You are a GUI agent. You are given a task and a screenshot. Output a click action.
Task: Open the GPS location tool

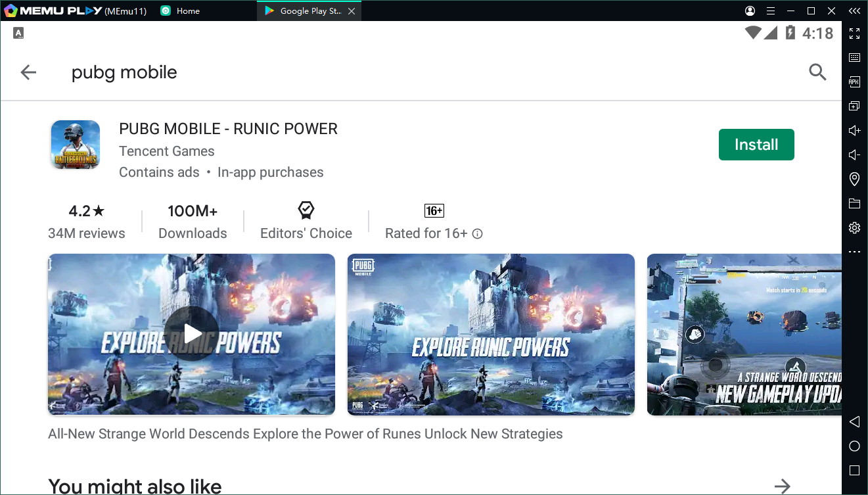point(854,179)
